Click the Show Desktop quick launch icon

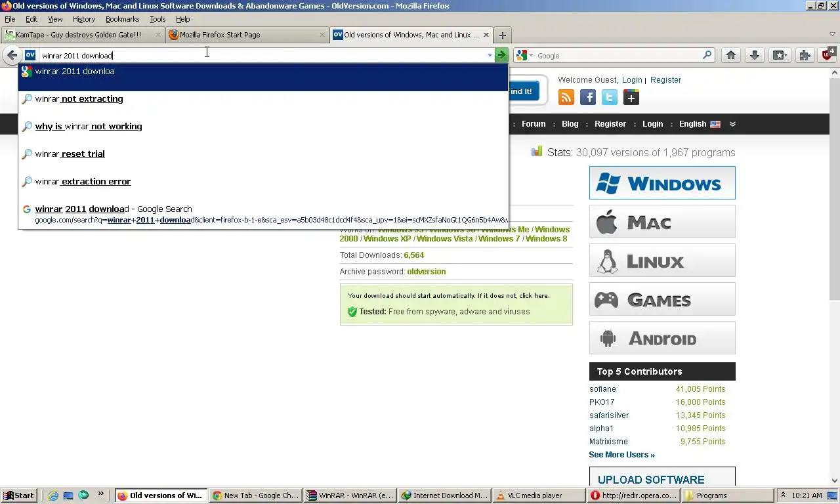tap(68, 495)
